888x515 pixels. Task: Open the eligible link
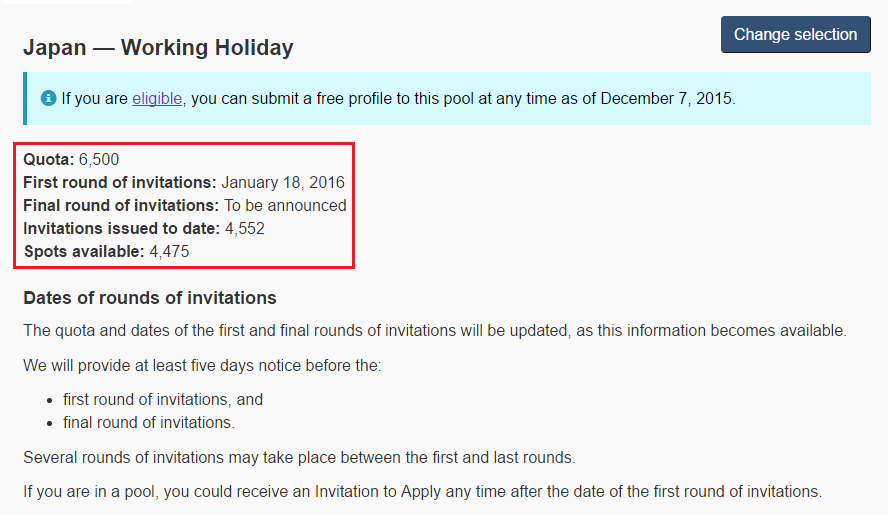(x=157, y=99)
